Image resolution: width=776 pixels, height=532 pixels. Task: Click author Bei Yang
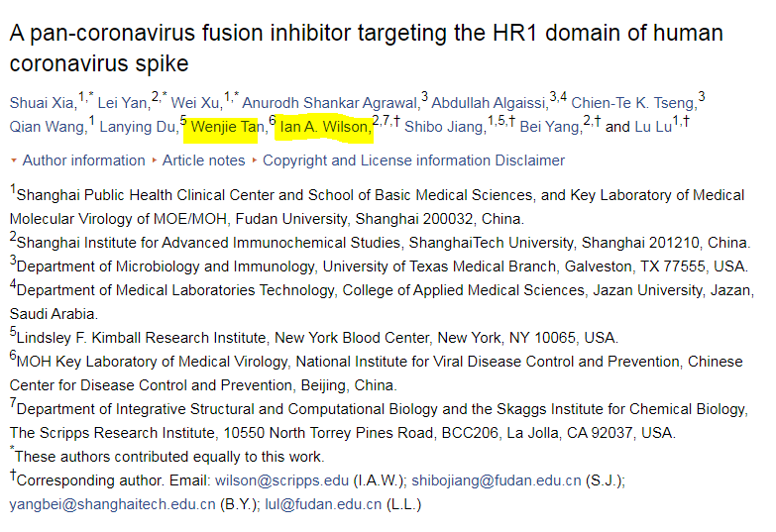[x=549, y=127]
